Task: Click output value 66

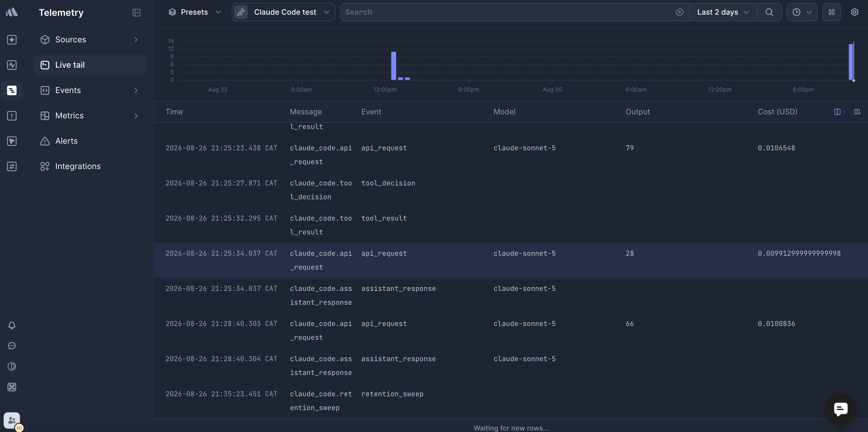Action: click(629, 324)
